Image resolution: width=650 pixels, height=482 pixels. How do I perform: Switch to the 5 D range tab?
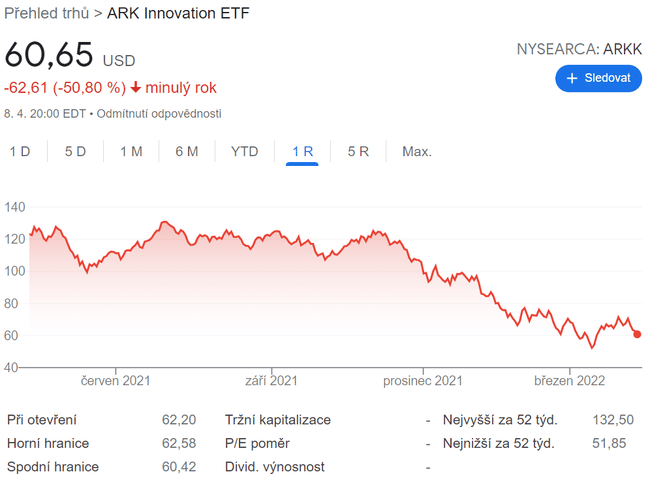point(75,152)
